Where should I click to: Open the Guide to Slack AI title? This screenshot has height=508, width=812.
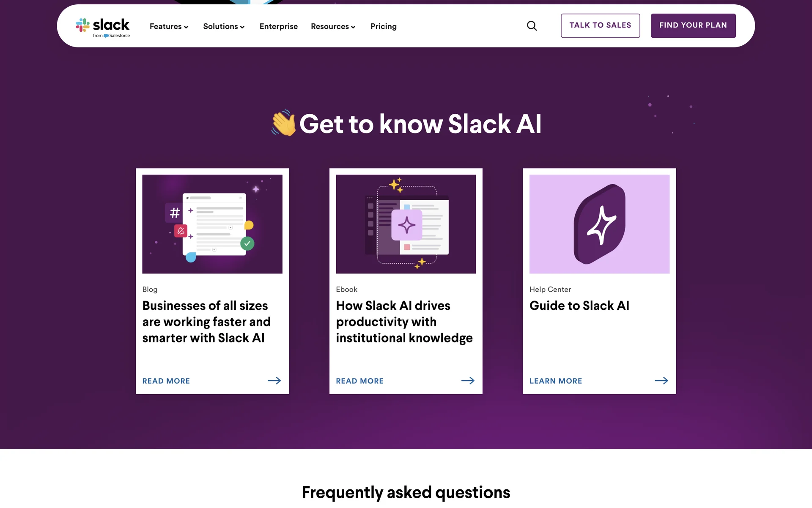click(x=579, y=306)
